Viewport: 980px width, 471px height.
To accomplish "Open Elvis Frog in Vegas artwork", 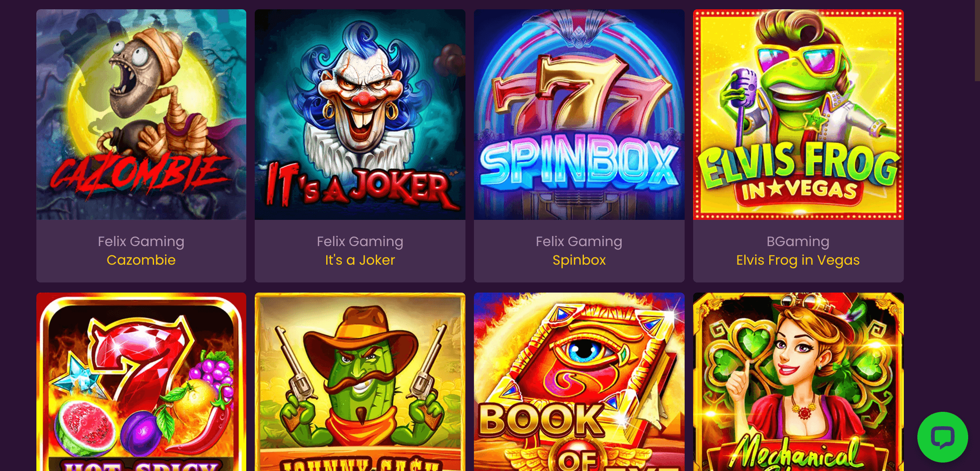I will point(798,115).
